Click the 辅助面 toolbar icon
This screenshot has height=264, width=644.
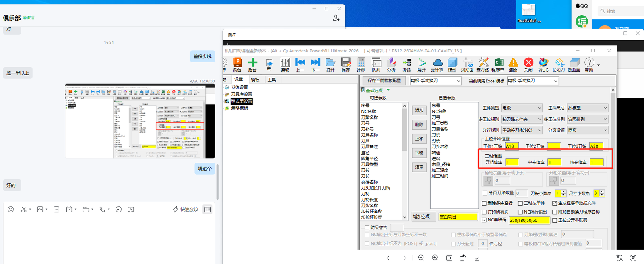[467, 64]
